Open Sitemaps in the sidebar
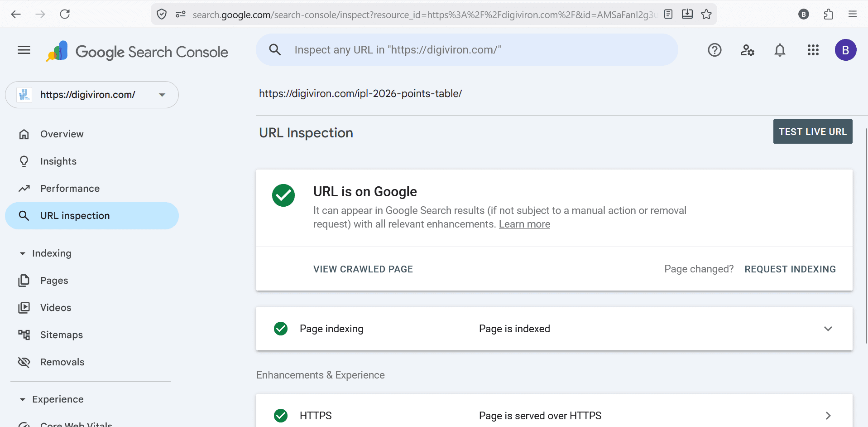The height and width of the screenshot is (427, 868). pyautogui.click(x=92, y=335)
